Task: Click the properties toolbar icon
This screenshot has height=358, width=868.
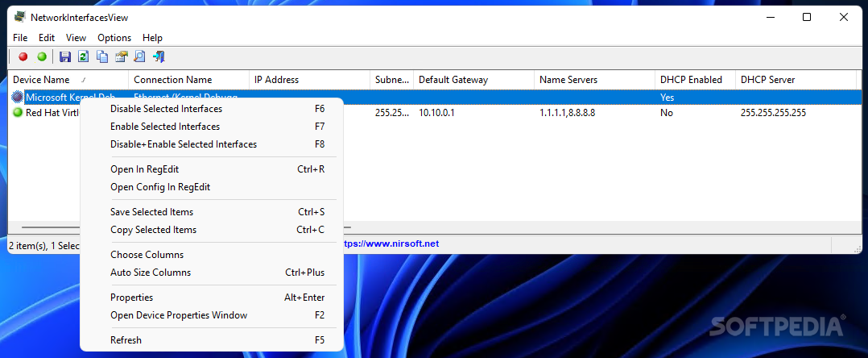Action: pyautogui.click(x=122, y=56)
